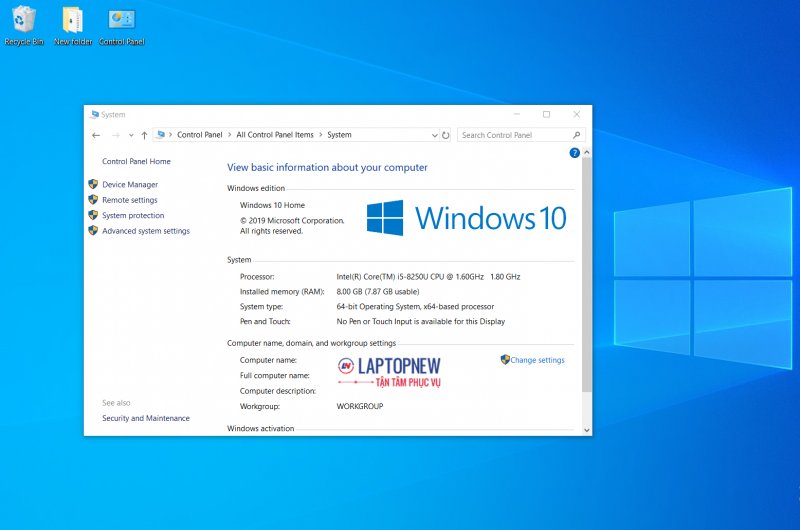800x530 pixels.
Task: Click the scrollbar up arrow
Action: pos(587,152)
